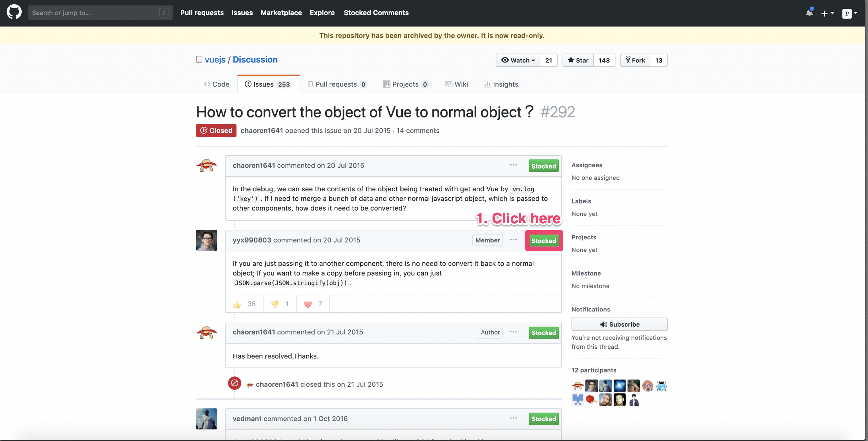Switch to the Code tab
868x441 pixels.
[x=217, y=84]
